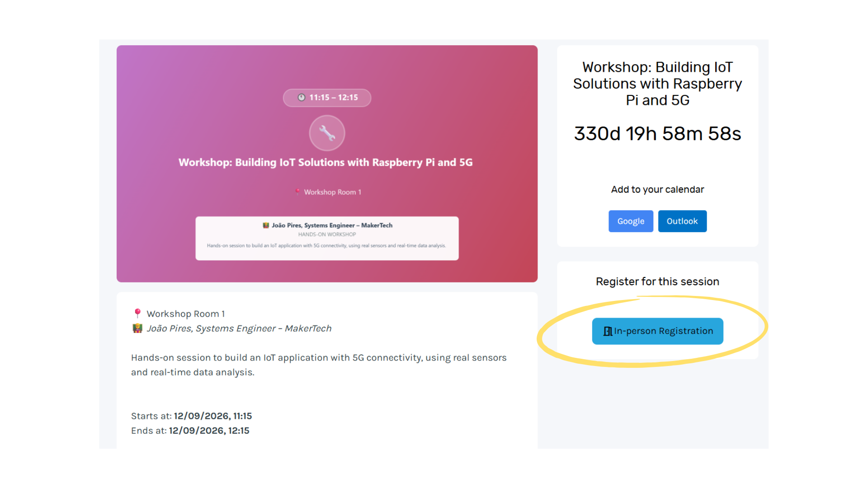Click the red pin icon inside the banner

click(x=297, y=192)
